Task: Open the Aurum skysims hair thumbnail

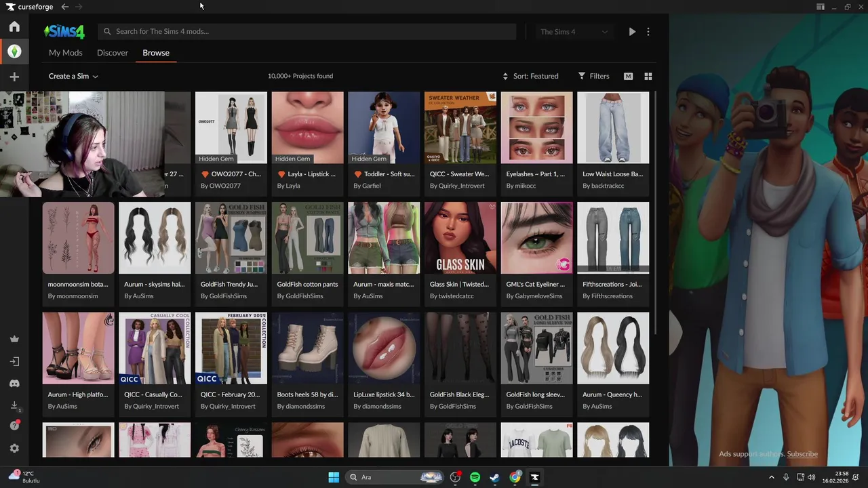Action: pos(155,238)
